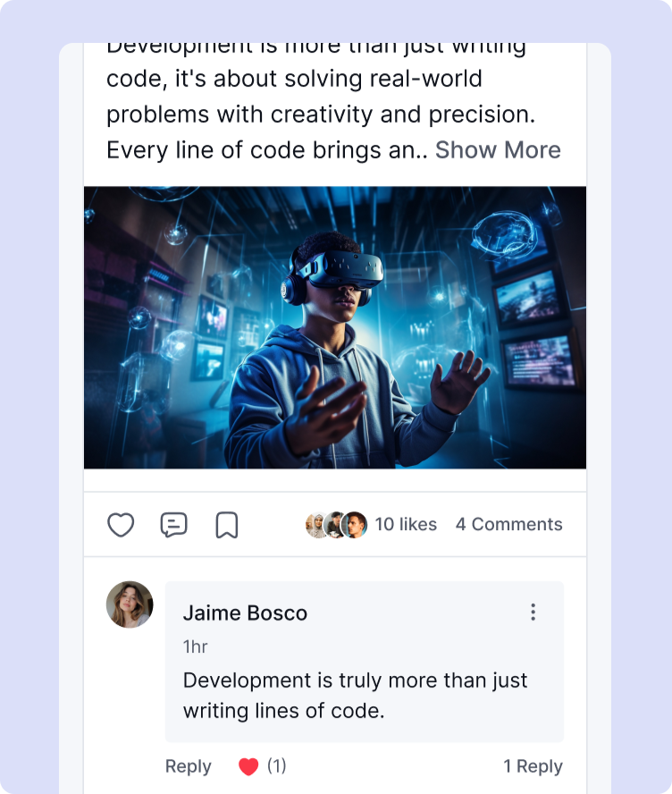The width and height of the screenshot is (672, 794).
Task: Open Jaime Bosco's profile picture
Action: pos(130,604)
